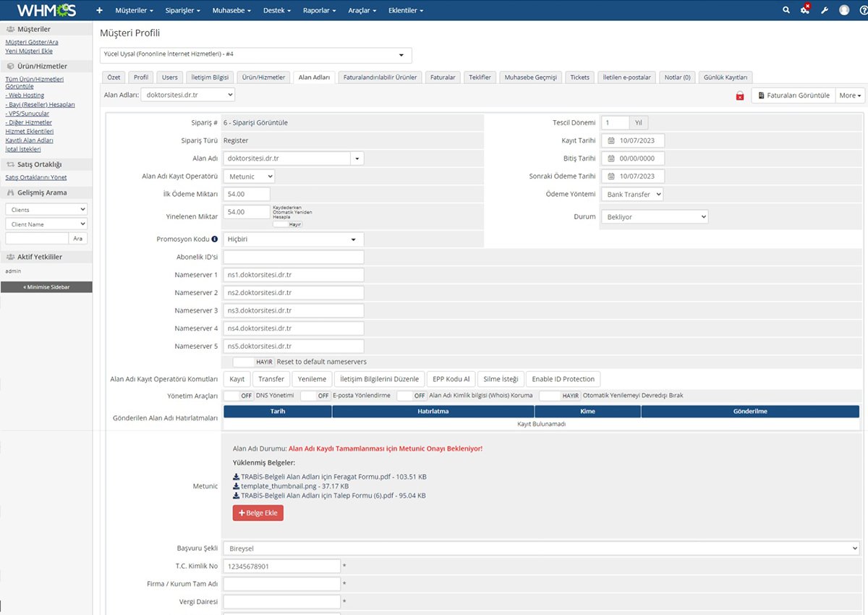Switch to the Günlük Kayıtları tab

click(726, 77)
